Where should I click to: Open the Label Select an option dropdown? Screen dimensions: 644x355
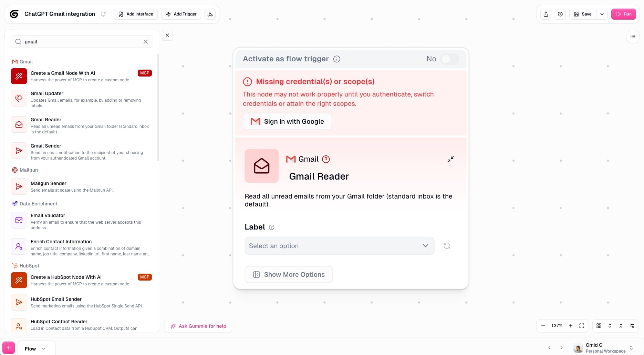[x=340, y=246]
